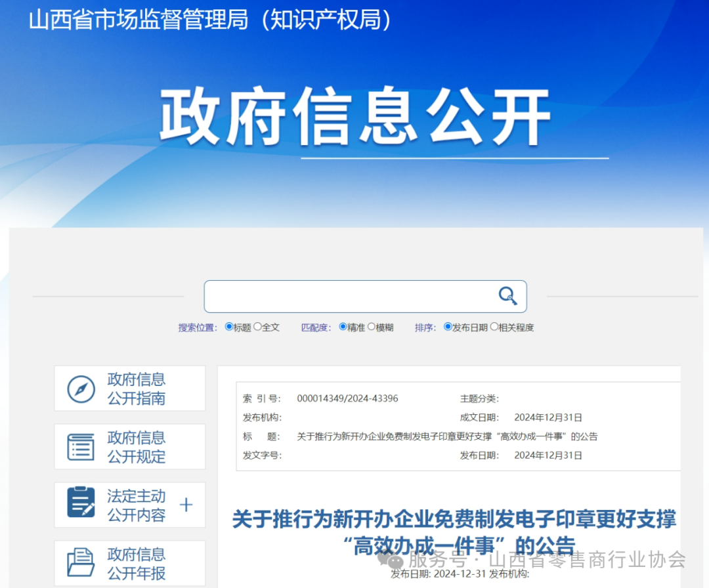Open the 政府信息公开指南 menu item
Screen dimensions: 709x588
pyautogui.click(x=136, y=389)
